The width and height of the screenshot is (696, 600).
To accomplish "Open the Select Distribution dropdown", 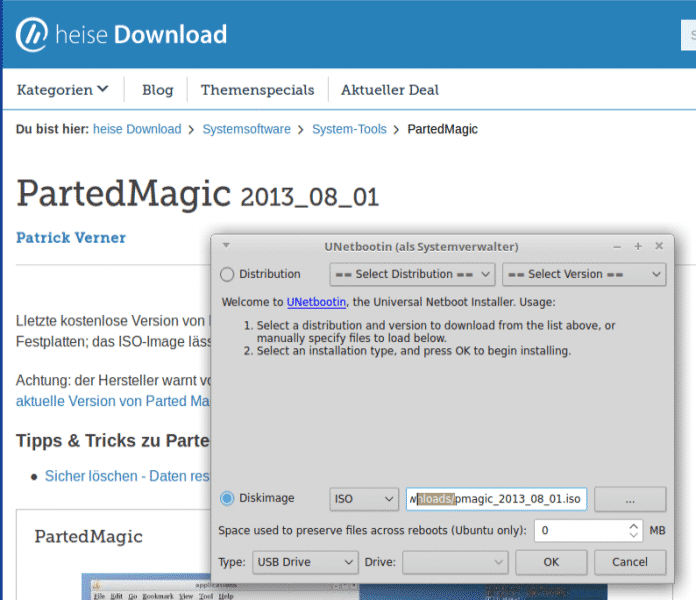I will tap(412, 274).
